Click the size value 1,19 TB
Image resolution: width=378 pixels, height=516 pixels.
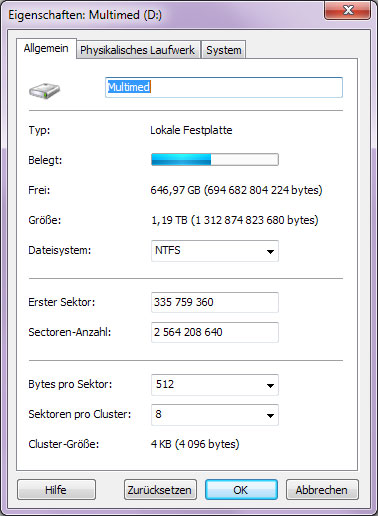(x=235, y=220)
